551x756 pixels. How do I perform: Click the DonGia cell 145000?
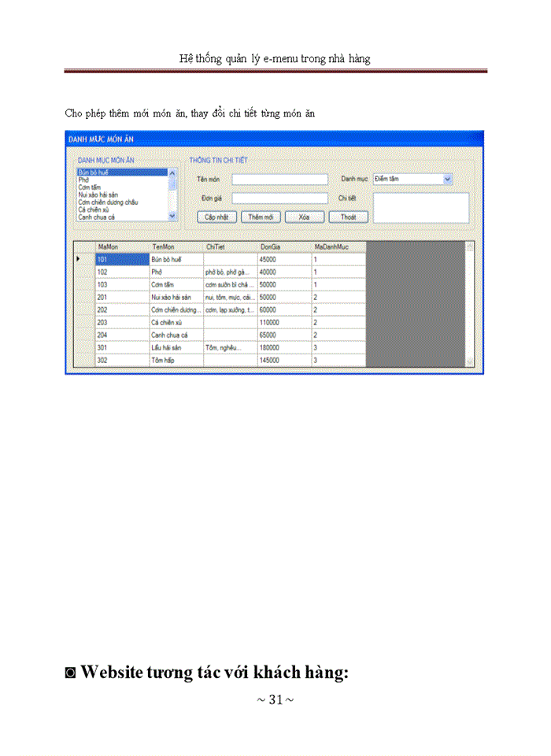(x=284, y=360)
